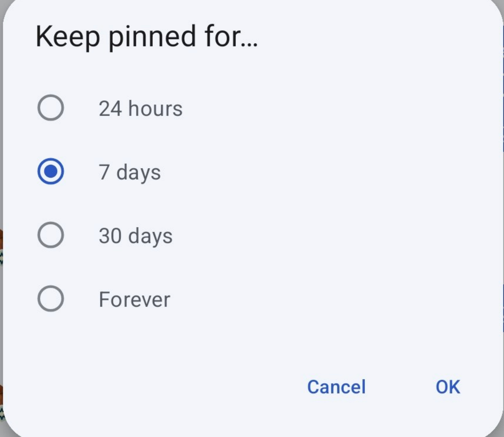This screenshot has width=504, height=437.
Task: Confirm pin duration with OK
Action: point(448,387)
